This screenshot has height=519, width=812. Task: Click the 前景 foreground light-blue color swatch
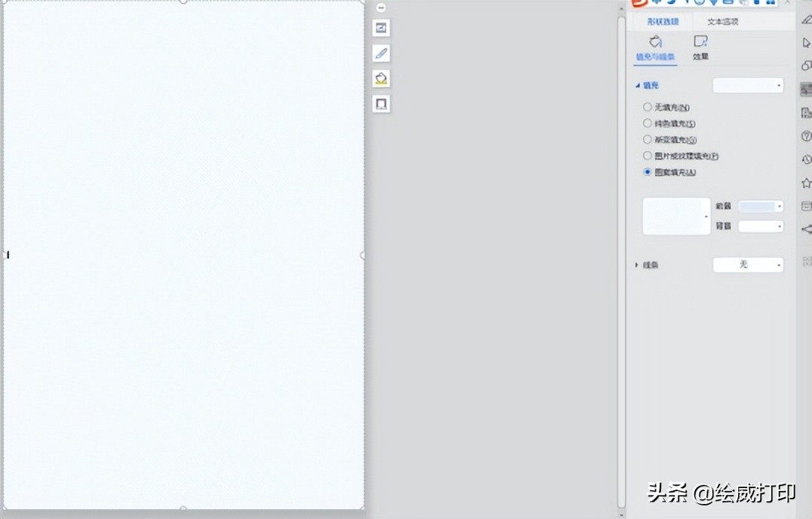tap(757, 207)
